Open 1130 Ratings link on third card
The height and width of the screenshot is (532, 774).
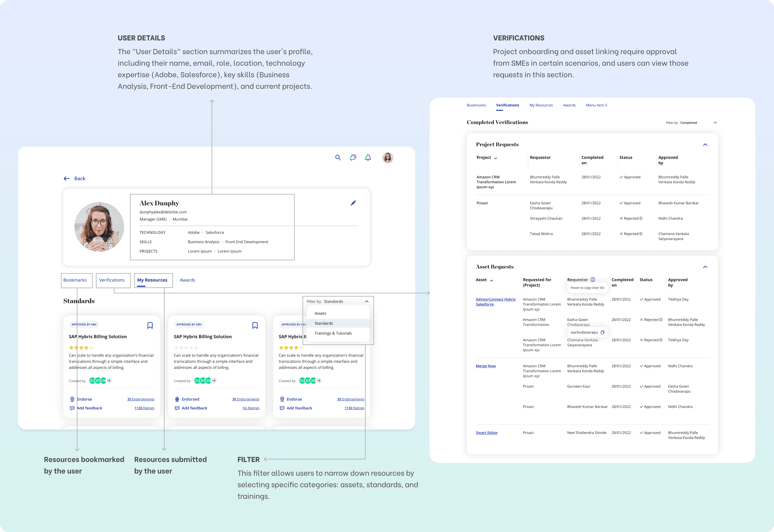[x=354, y=408]
